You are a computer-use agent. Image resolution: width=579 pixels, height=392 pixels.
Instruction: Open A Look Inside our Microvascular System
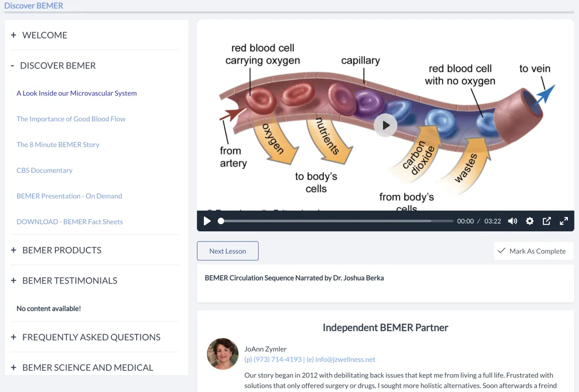coord(77,94)
